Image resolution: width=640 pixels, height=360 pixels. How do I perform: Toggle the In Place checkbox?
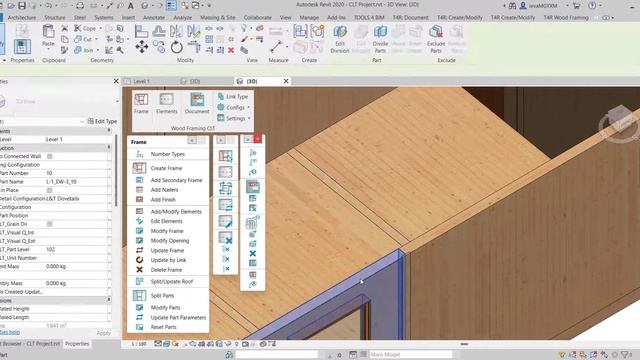point(50,190)
